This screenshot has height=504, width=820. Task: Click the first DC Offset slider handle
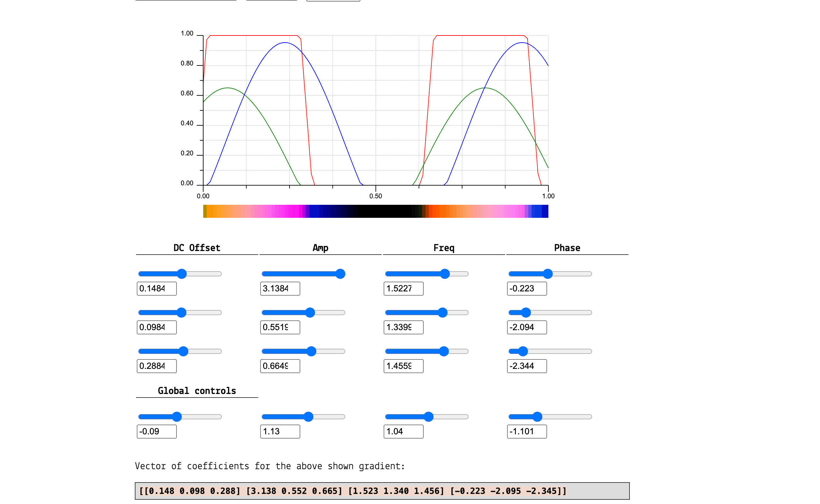point(182,274)
